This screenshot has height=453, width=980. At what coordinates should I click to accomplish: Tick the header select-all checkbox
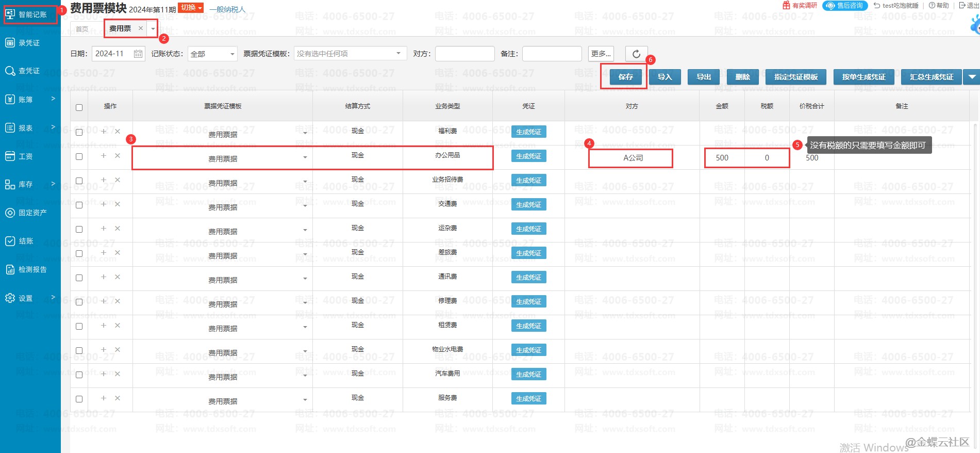(79, 107)
